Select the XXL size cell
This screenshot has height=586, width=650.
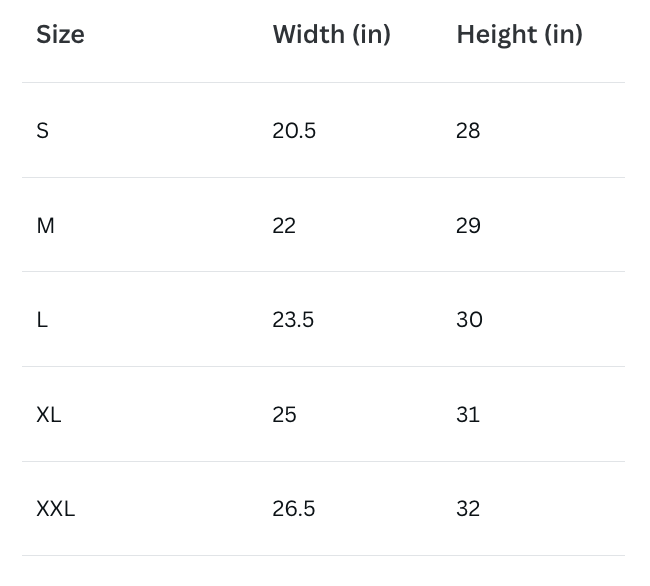(x=56, y=509)
